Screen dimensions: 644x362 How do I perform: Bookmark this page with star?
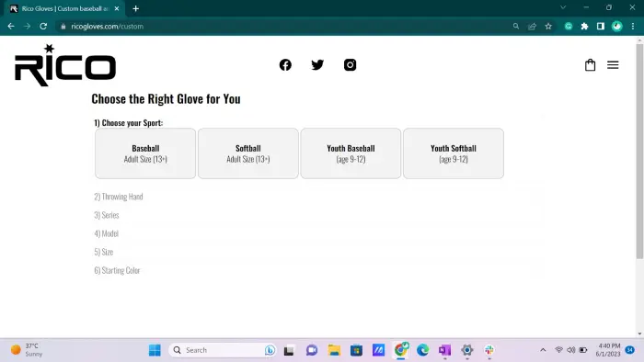[548, 27]
